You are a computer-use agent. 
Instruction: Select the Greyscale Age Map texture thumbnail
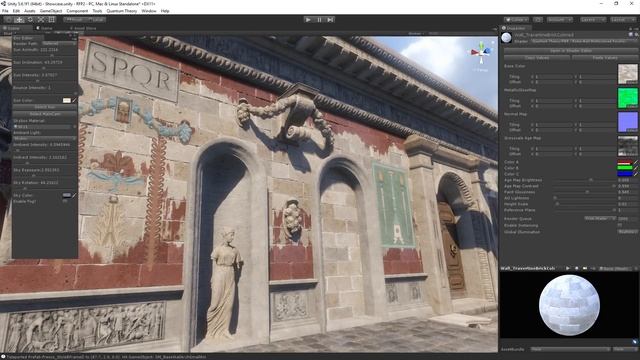pos(627,146)
